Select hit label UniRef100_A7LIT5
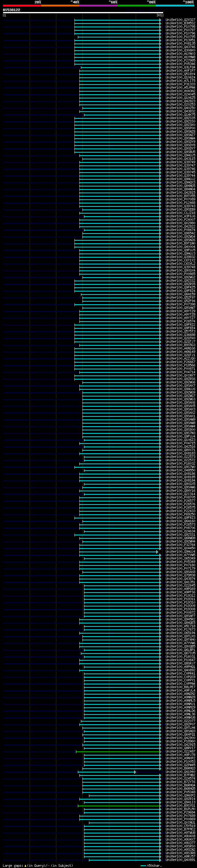 [180, 81]
